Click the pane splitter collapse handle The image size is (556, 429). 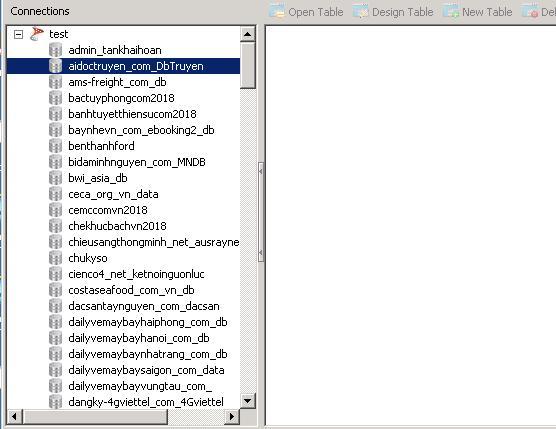[x=261, y=212]
